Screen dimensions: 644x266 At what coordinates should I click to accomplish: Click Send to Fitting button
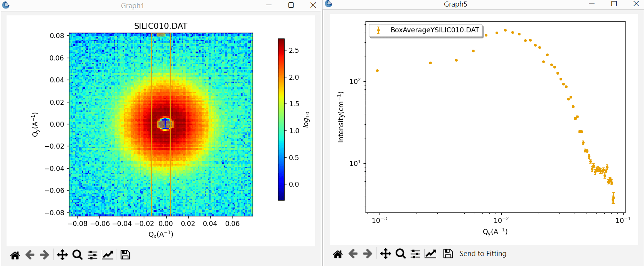483,254
